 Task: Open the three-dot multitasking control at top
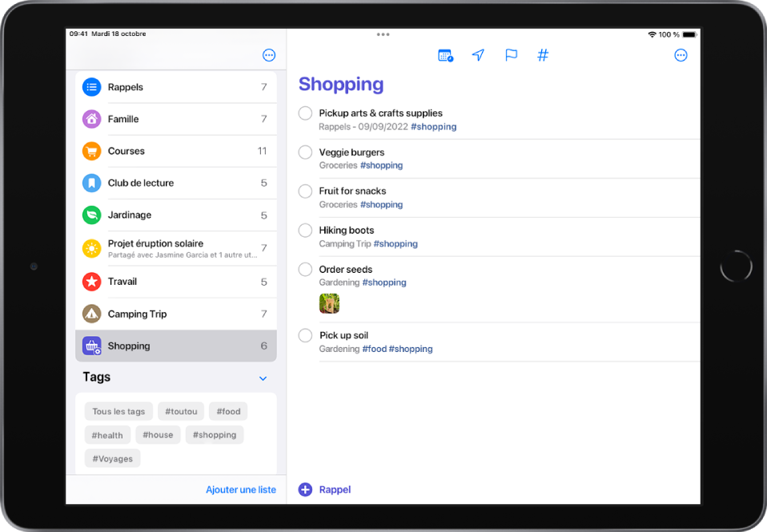tap(383, 34)
